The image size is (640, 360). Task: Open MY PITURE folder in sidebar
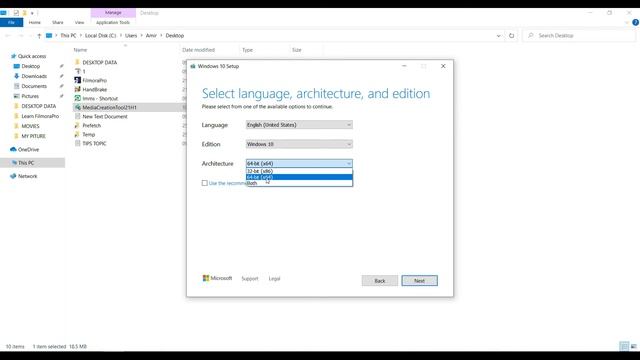point(33,136)
